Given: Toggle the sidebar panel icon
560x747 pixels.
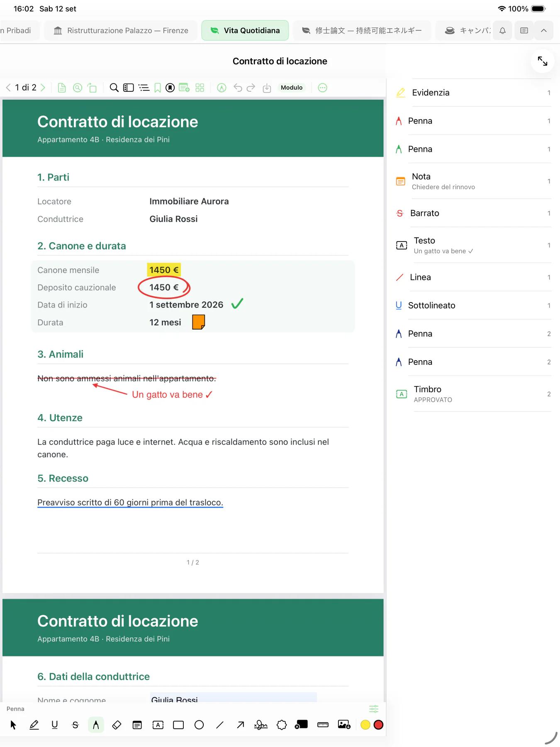Looking at the screenshot, I should [x=129, y=88].
